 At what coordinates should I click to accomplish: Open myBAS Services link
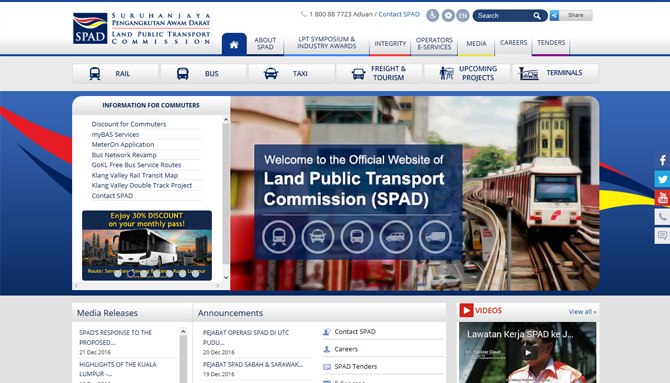coord(115,134)
